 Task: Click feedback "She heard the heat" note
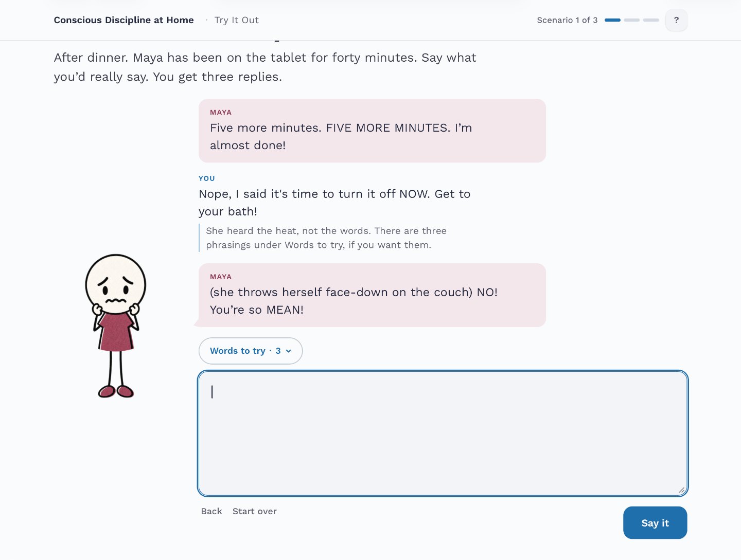coord(326,238)
